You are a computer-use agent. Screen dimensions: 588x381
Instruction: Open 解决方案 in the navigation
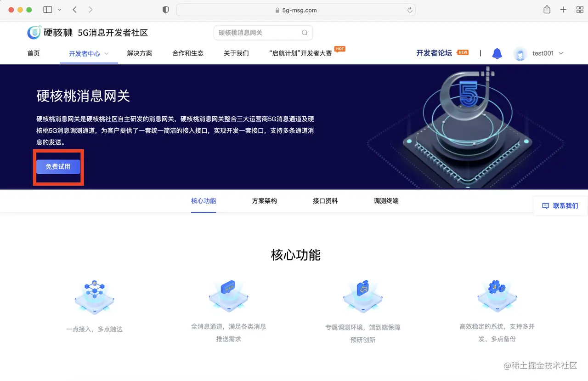coord(140,53)
